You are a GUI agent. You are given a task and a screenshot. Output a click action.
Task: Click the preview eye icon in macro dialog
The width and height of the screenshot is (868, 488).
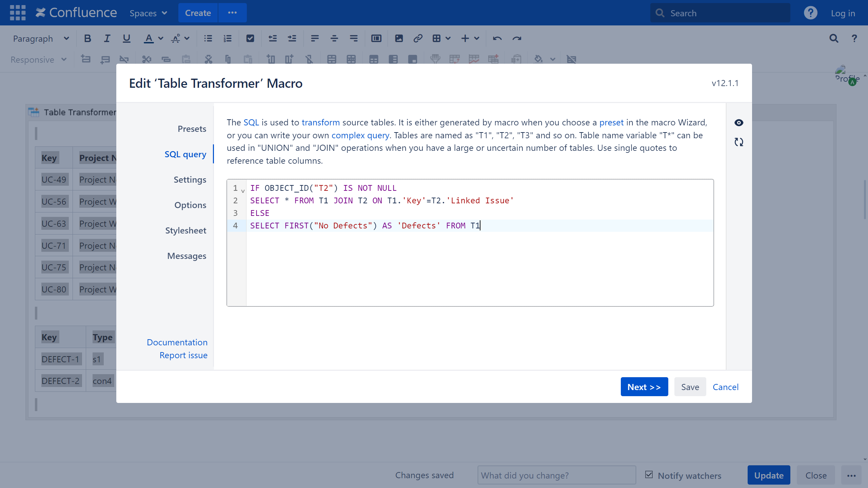tap(738, 123)
